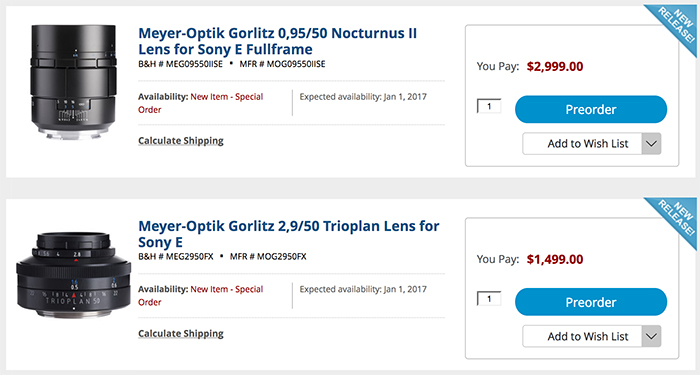Add the Nocturnus II lens to Wish List
The image size is (700, 375).
pos(583,144)
